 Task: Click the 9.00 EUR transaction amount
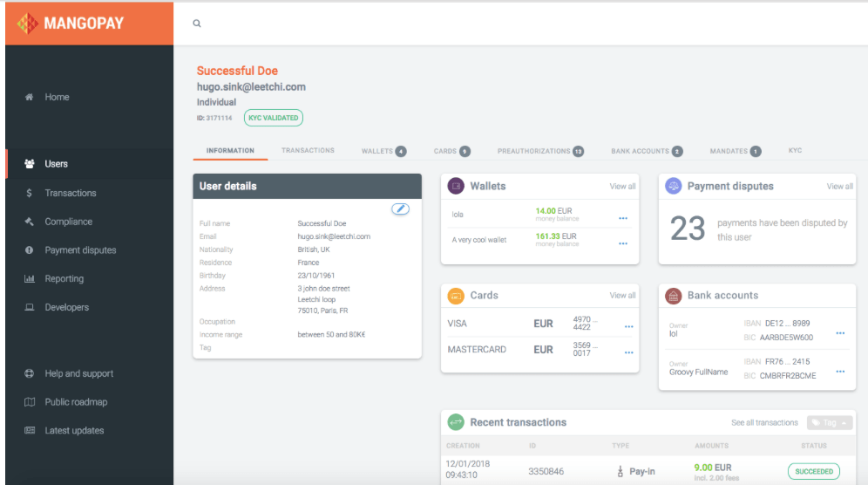(713, 468)
